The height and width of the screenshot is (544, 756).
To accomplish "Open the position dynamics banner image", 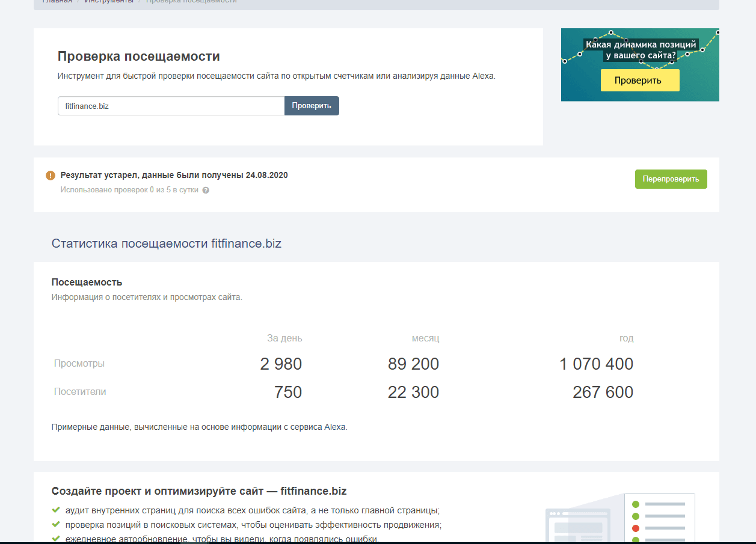I will pyautogui.click(x=640, y=65).
